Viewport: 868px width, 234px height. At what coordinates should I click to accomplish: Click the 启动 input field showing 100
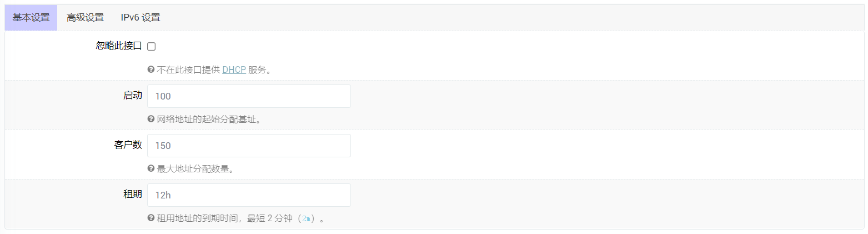(249, 96)
